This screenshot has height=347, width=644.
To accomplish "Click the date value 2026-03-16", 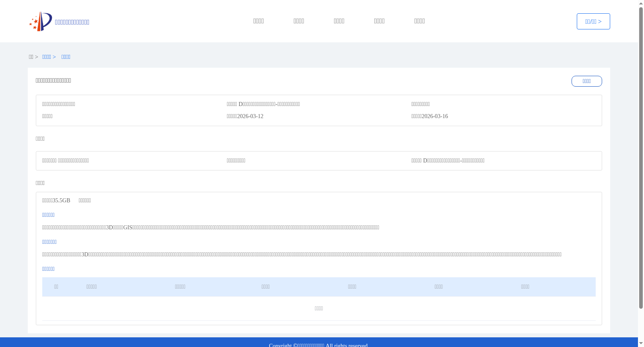I will 435,116.
